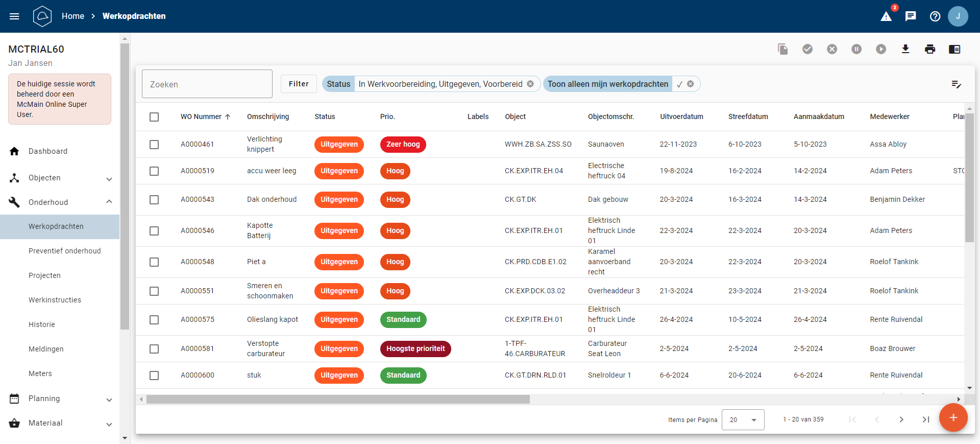Click the pause work order icon

[856, 49]
